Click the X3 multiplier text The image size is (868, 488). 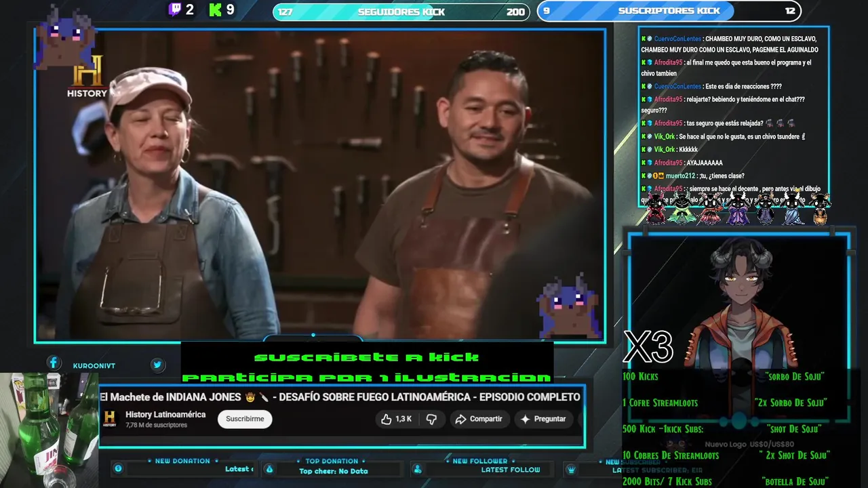[x=648, y=347]
